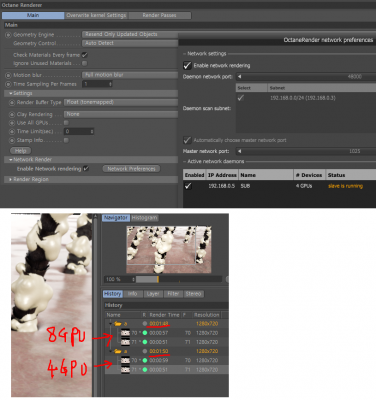Uncheck Enable network rendering in network preferences
376x400 pixels.
coord(187,65)
